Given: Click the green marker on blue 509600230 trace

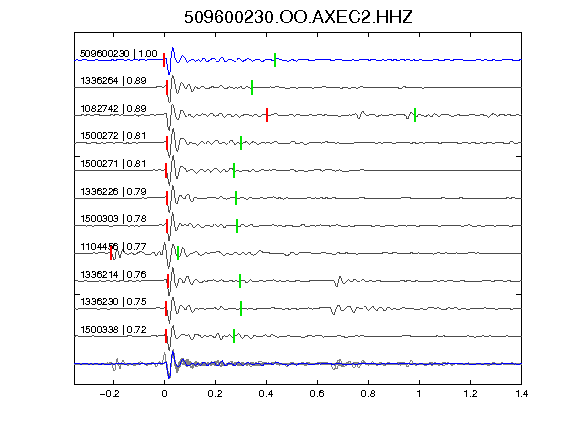Looking at the screenshot, I should 275,60.
